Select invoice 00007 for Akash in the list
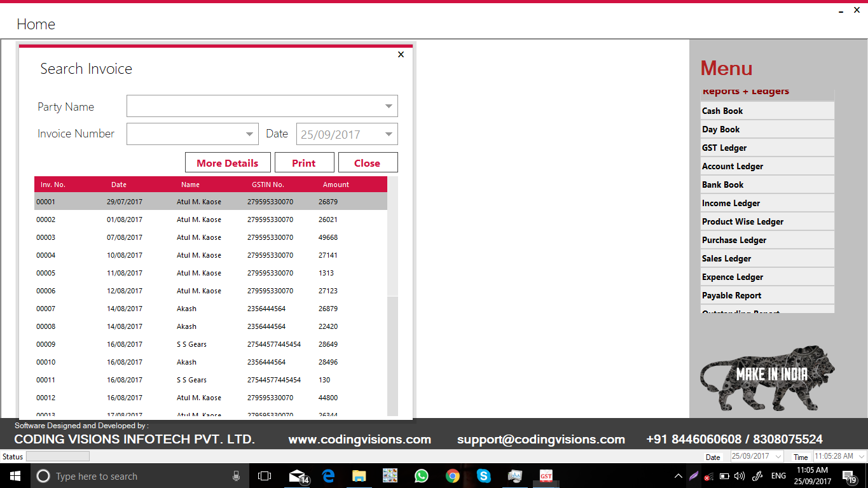 (191, 309)
